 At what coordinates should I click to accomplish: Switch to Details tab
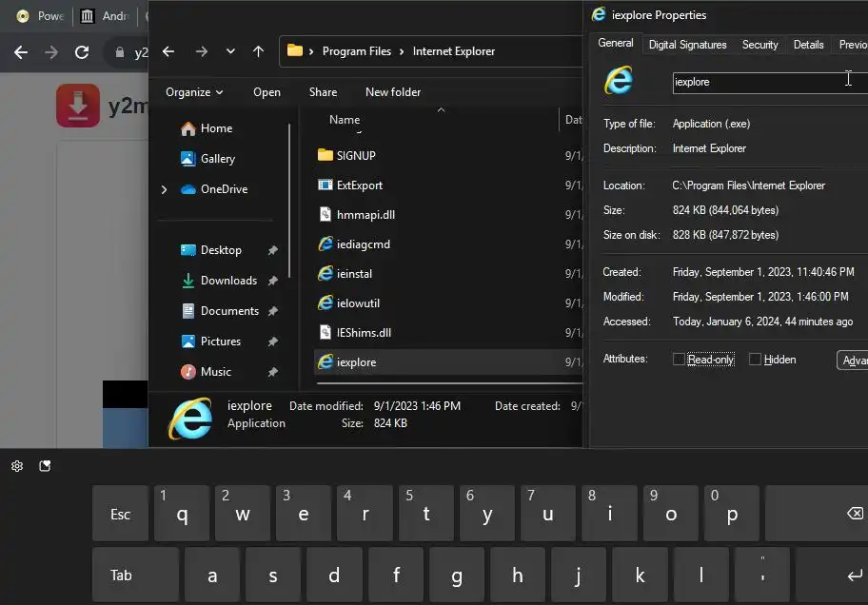click(808, 45)
